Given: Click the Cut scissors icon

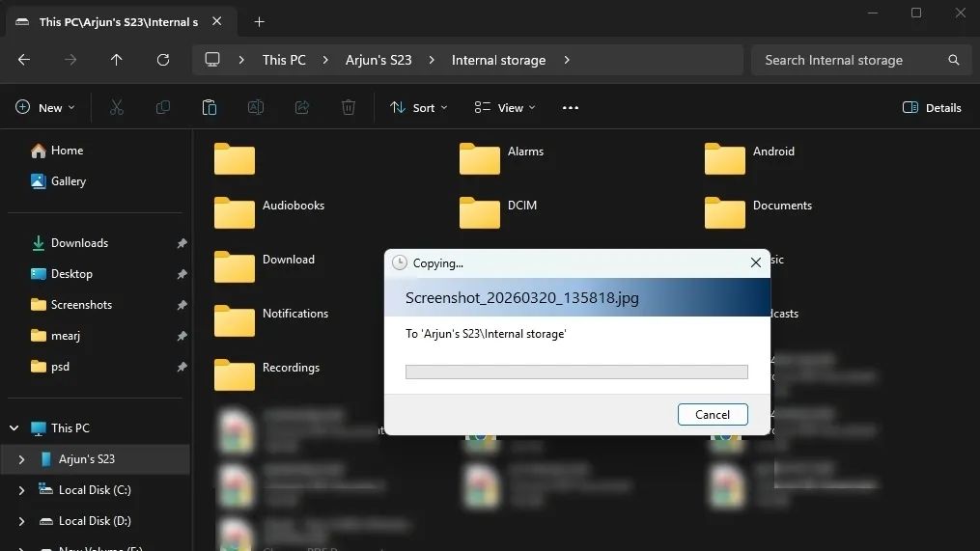Looking at the screenshot, I should click(117, 107).
